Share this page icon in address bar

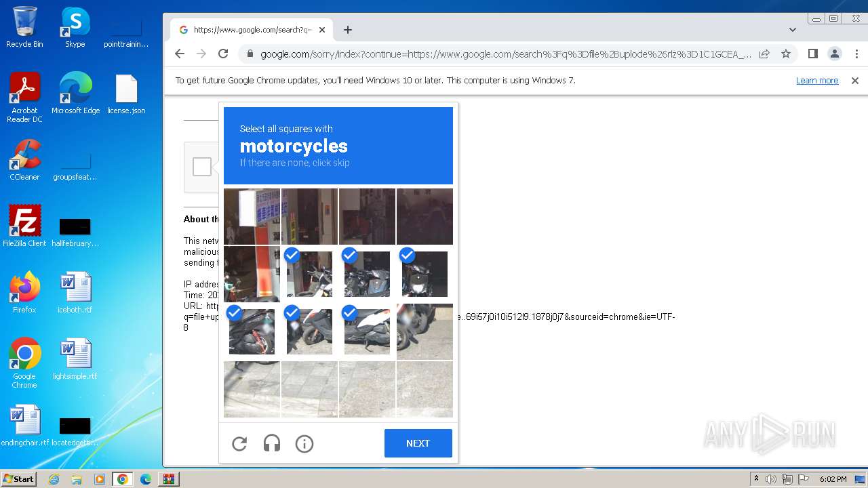[x=764, y=54]
